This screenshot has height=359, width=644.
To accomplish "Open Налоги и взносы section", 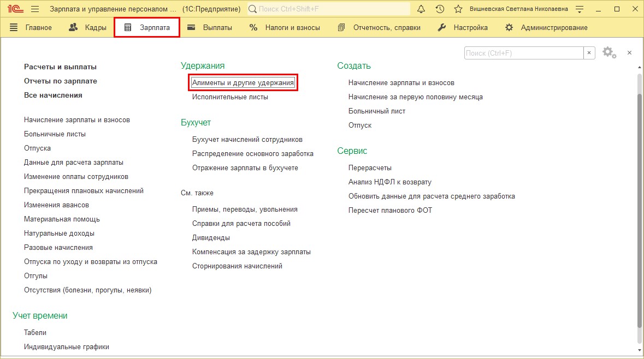I will [285, 27].
